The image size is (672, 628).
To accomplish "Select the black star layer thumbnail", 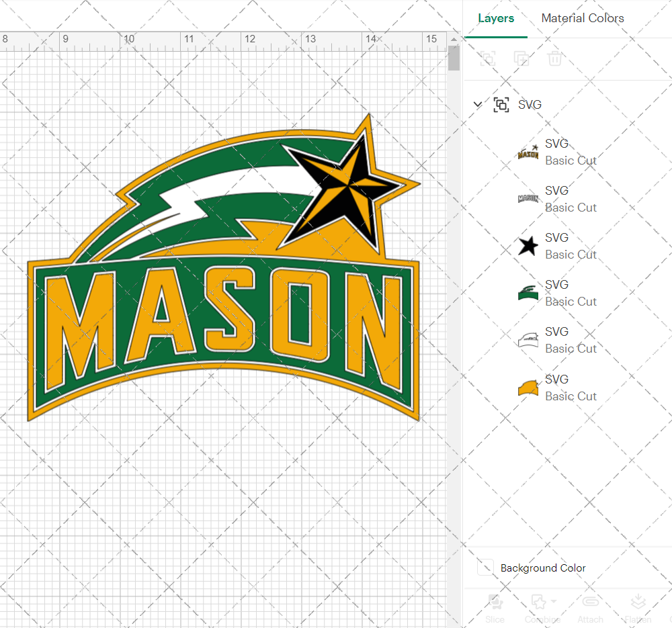I will tap(528, 246).
